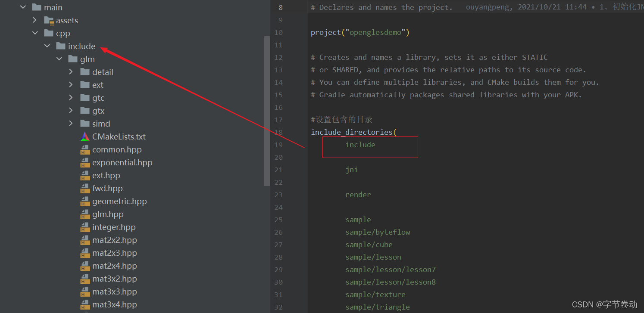Select the main folder name in tree
Image resolution: width=644 pixels, height=313 pixels.
53,7
